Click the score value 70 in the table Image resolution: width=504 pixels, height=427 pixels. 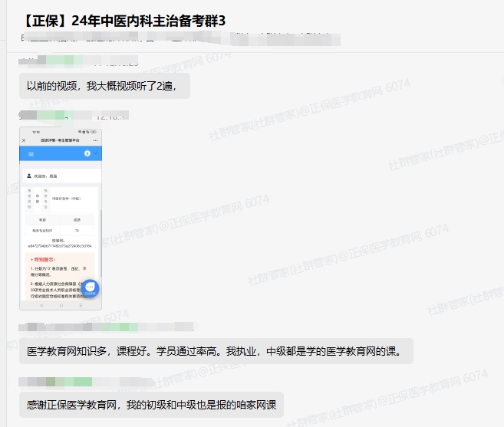coord(77,230)
